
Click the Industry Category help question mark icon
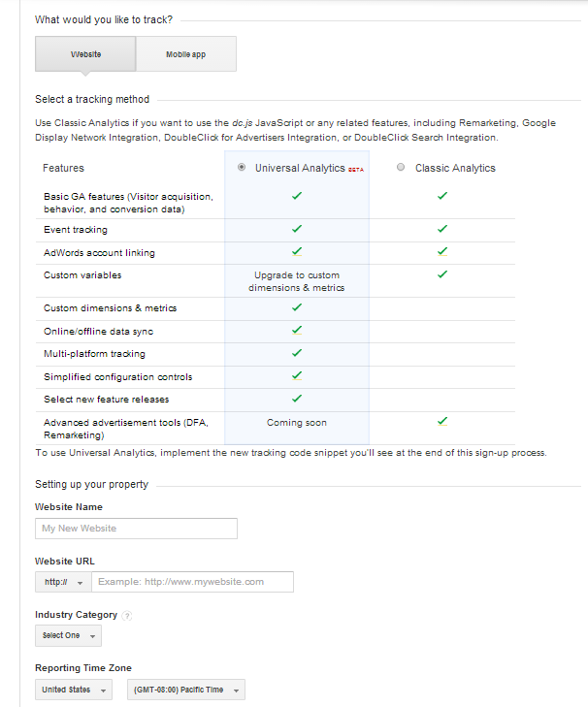click(127, 615)
